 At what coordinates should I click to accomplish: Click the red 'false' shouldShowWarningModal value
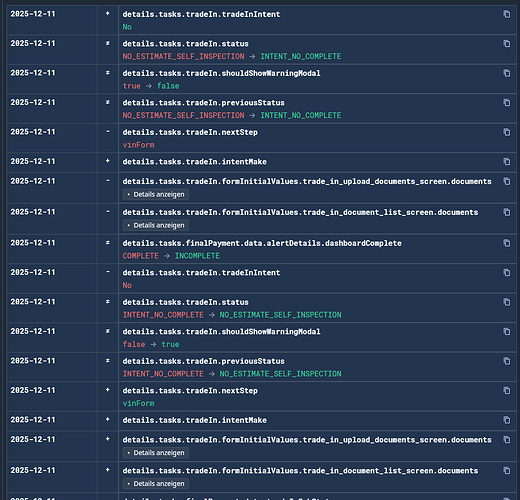tap(134, 344)
